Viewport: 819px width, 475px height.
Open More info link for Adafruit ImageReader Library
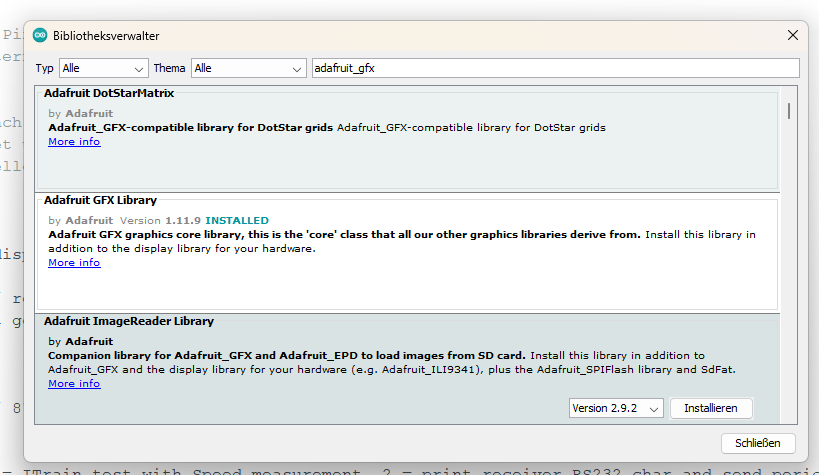pyautogui.click(x=74, y=384)
